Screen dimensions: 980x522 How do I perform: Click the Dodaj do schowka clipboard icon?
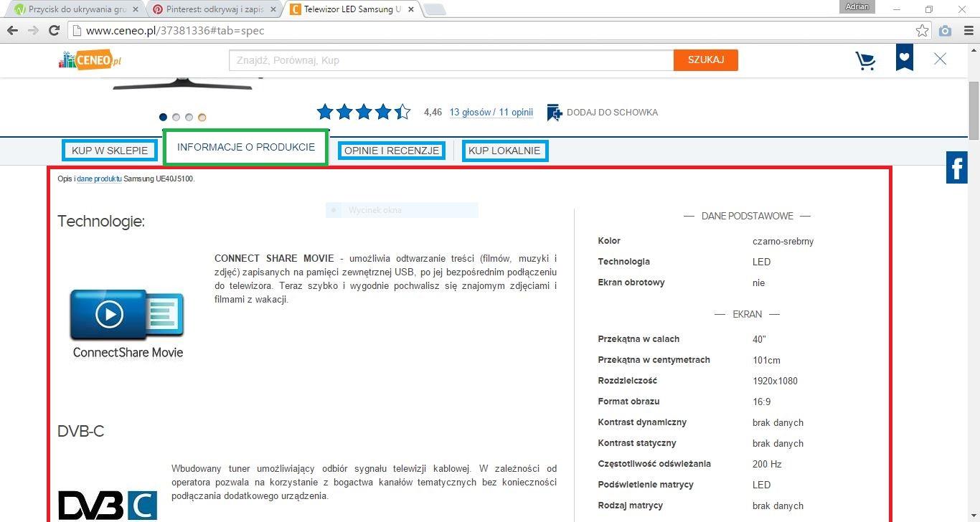pos(555,113)
